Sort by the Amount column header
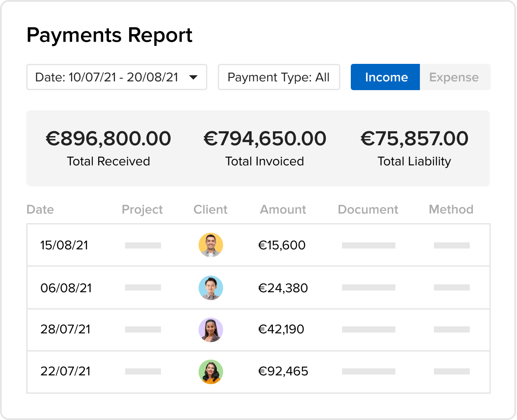Image resolution: width=517 pixels, height=420 pixels. 283,209
